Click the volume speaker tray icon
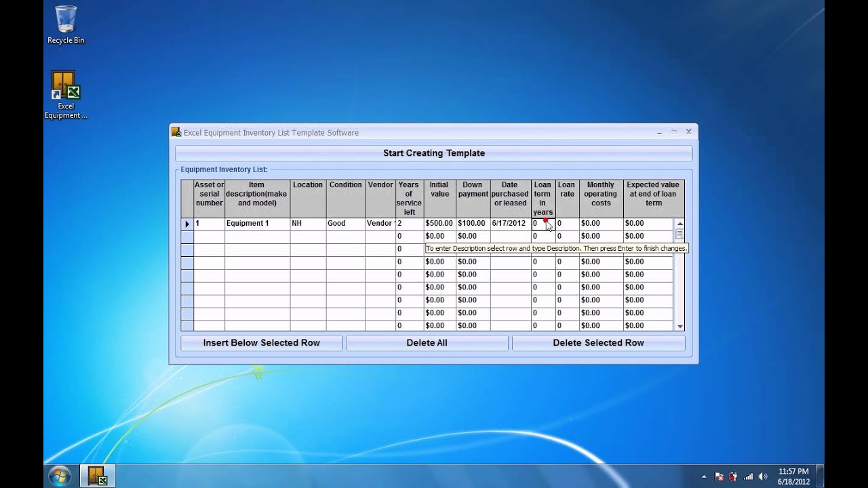 click(x=763, y=476)
